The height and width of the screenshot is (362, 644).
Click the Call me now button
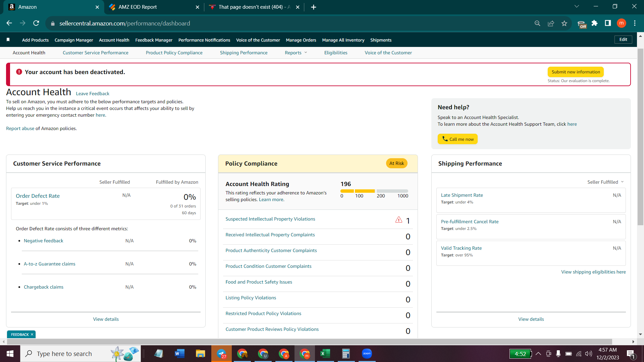458,139
